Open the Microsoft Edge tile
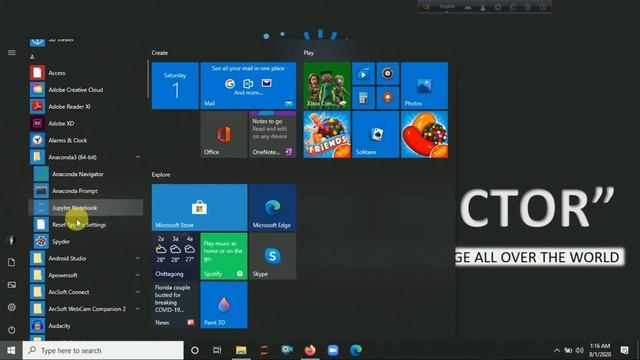 [x=273, y=207]
